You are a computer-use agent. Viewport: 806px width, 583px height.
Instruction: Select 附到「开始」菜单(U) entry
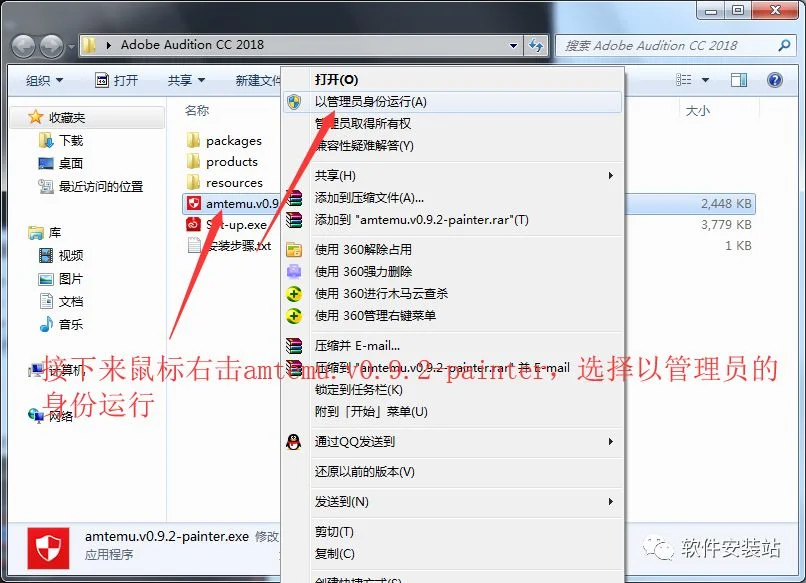click(x=452, y=412)
